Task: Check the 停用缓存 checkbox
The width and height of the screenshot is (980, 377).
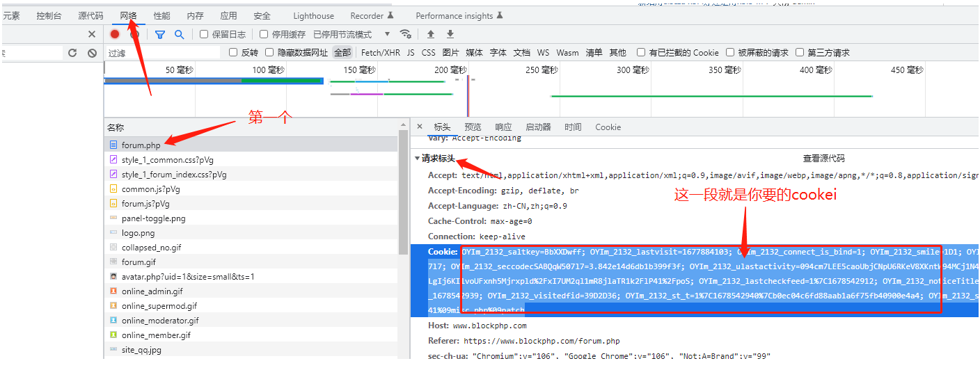Action: click(264, 34)
